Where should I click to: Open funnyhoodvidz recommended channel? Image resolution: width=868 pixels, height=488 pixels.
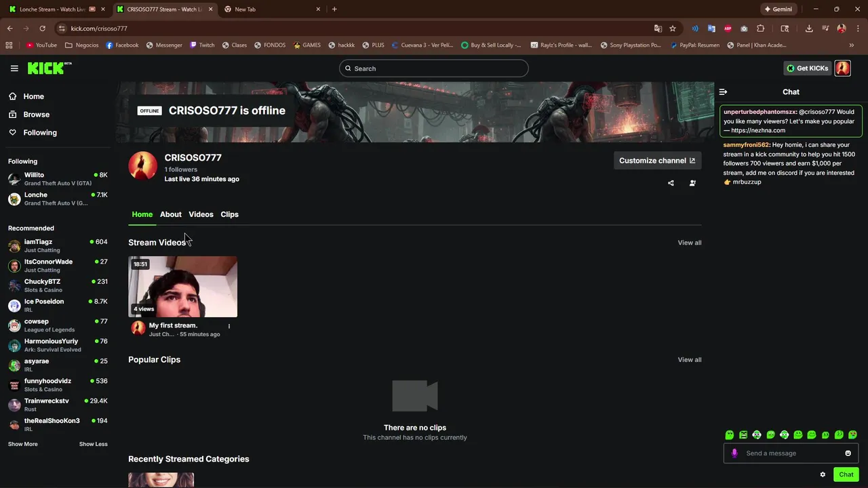click(x=58, y=385)
